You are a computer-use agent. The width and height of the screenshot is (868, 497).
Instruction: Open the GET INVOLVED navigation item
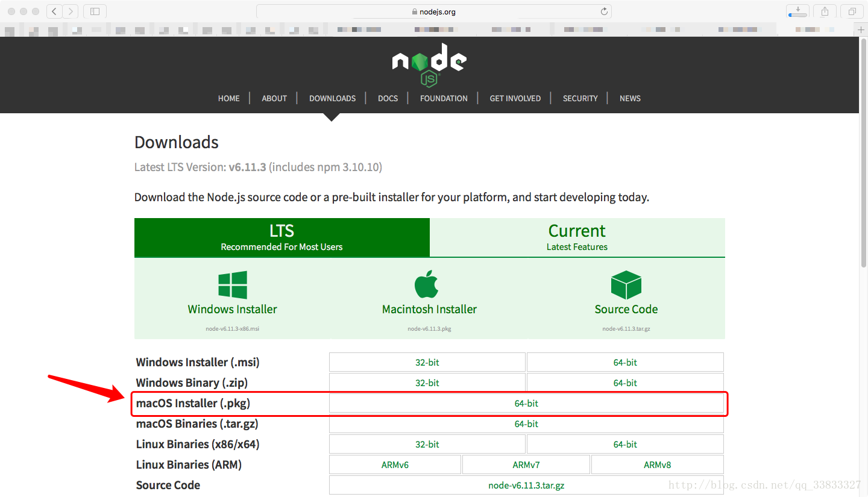(515, 98)
